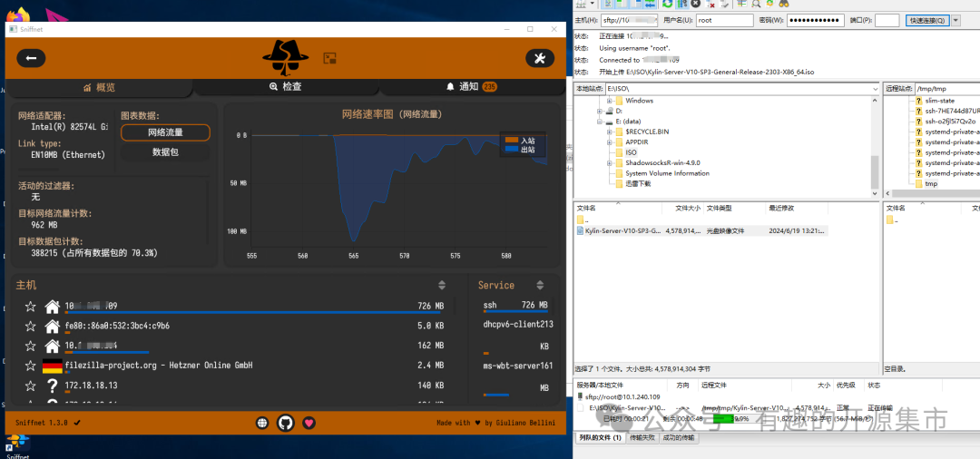
Task: Sort the 主机 list with sort arrows
Action: click(442, 285)
